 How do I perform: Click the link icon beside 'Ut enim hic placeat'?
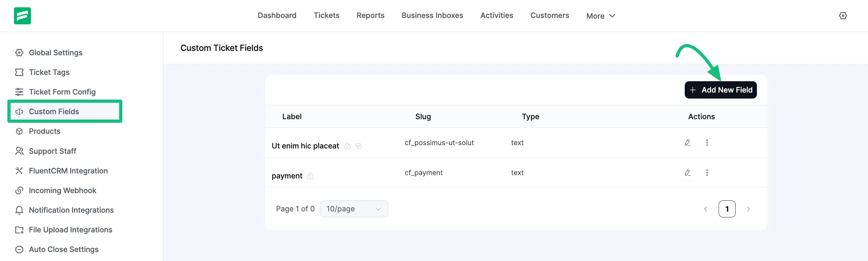pos(359,146)
